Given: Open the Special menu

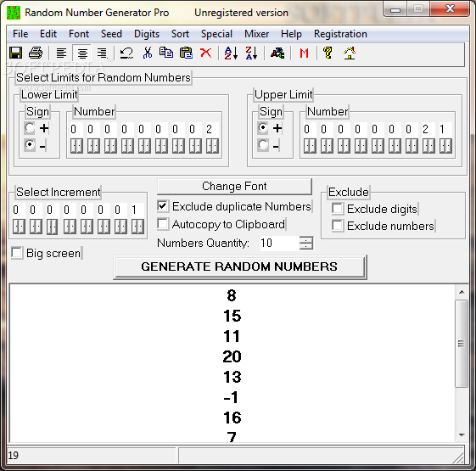Looking at the screenshot, I should click(x=216, y=34).
